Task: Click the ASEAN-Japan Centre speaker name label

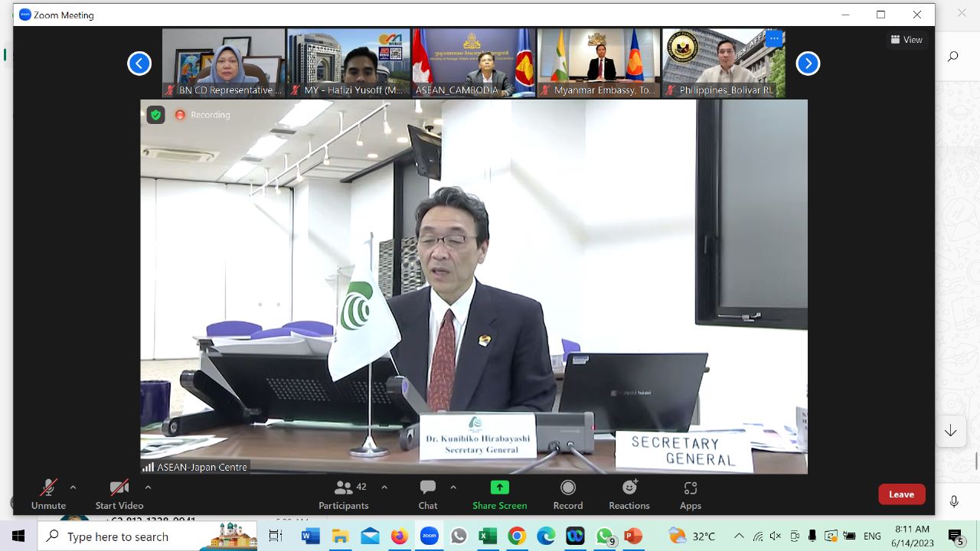Action: pyautogui.click(x=196, y=467)
